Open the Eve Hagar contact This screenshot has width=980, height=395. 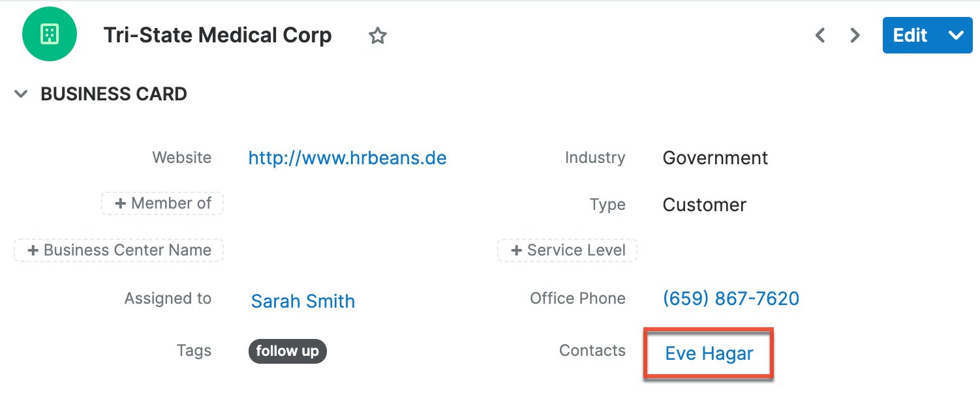[x=709, y=353]
